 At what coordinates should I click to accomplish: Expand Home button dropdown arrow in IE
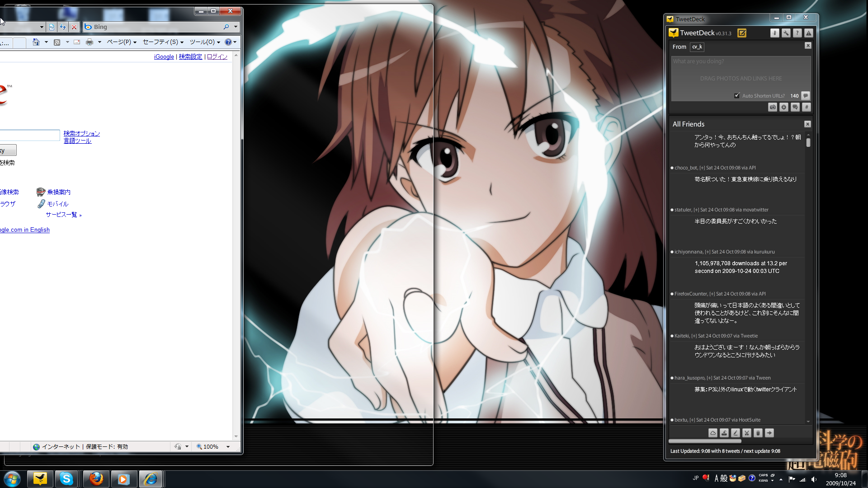(x=46, y=42)
